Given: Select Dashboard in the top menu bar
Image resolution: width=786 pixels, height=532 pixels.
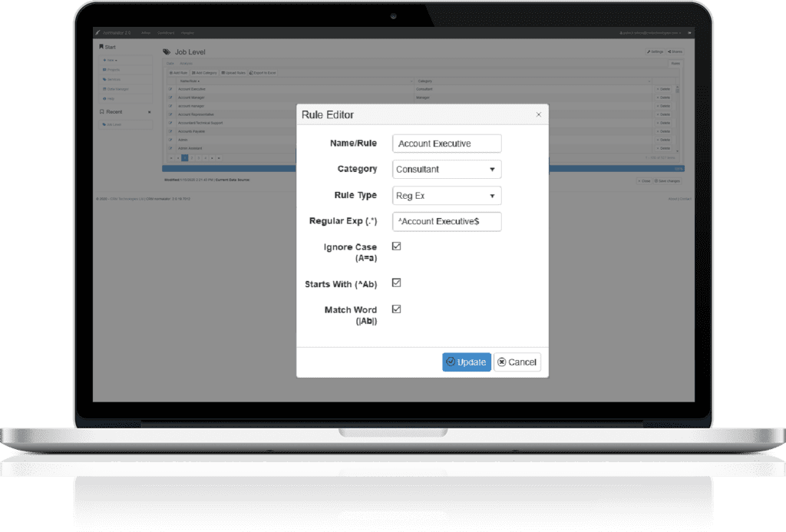Looking at the screenshot, I should click(165, 33).
